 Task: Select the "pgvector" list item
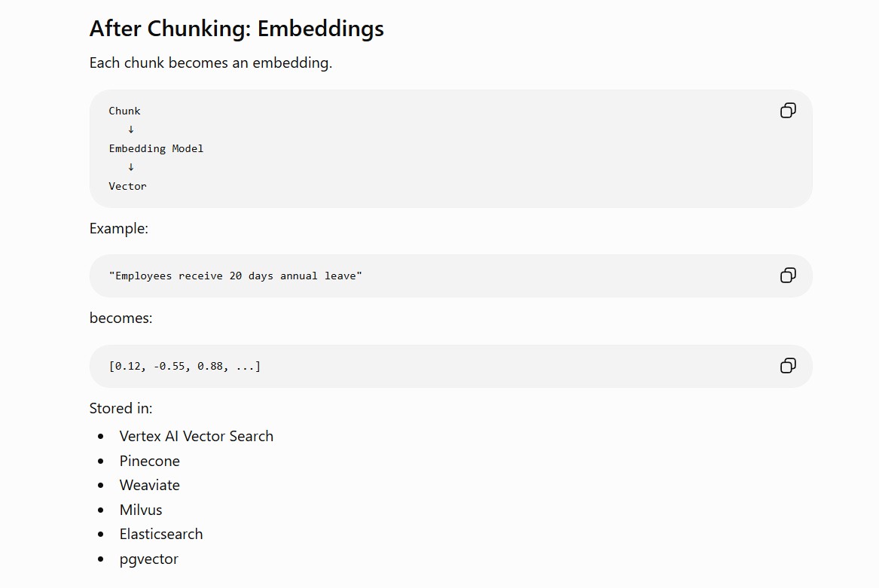pyautogui.click(x=149, y=559)
